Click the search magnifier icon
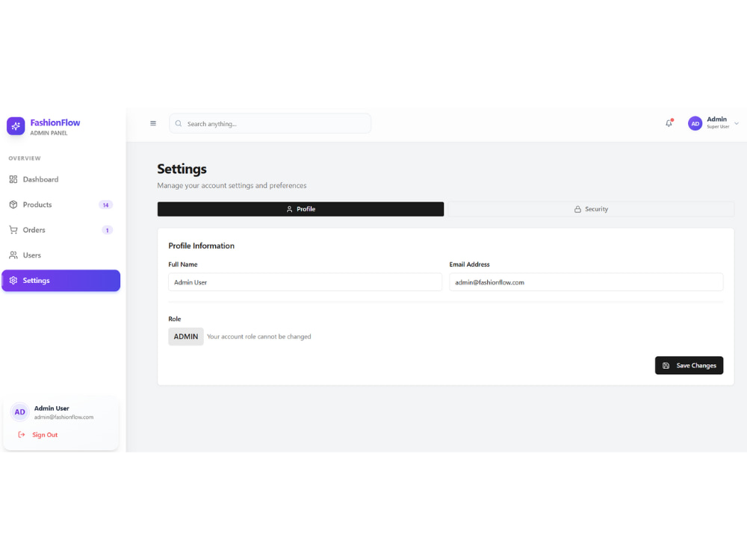Viewport: 747px width, 560px height. tap(179, 123)
